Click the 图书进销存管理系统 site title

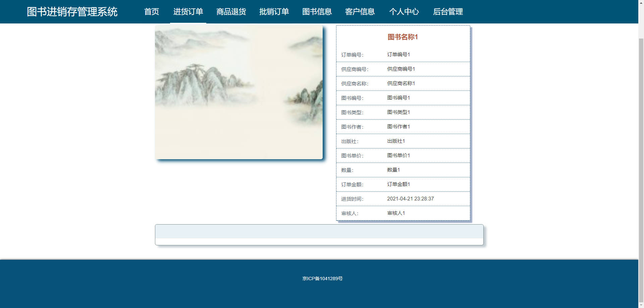coord(72,12)
